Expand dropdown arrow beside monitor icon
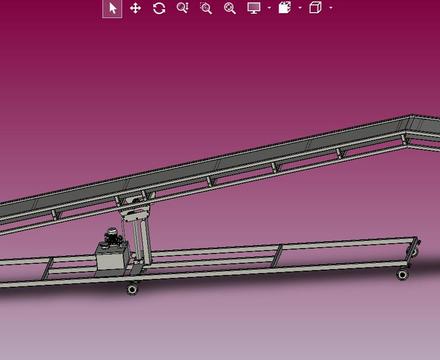This screenshot has height=360, width=440. [x=269, y=8]
